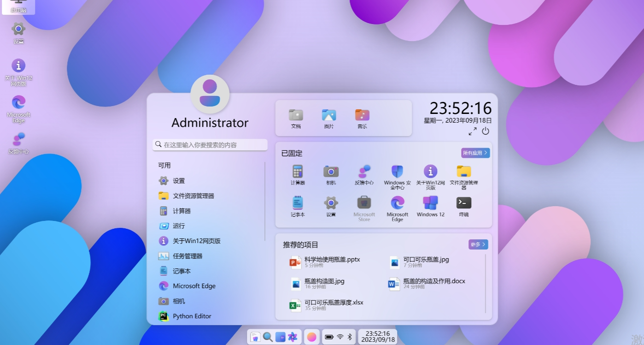Viewport: 644px width, 345px height.
Task: Open 计算器 in the pinned apps grid
Action: 298,175
